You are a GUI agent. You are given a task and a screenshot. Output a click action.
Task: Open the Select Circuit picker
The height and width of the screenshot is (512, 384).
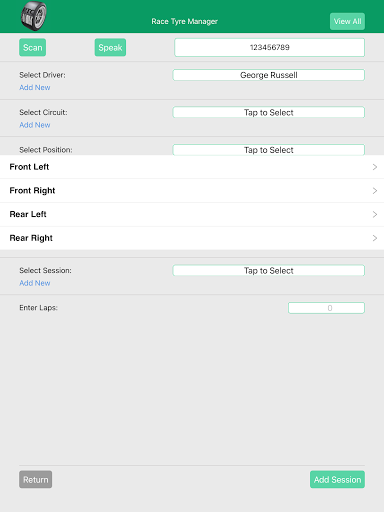[269, 112]
